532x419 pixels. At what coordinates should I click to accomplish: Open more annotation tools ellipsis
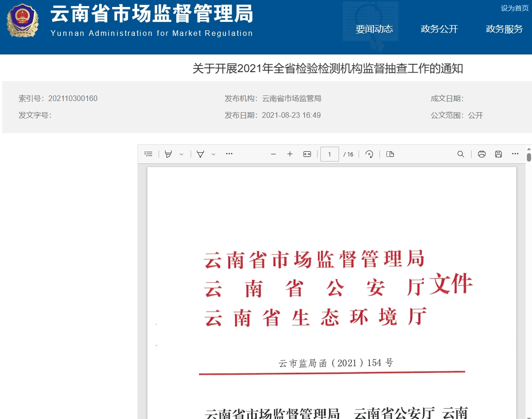(229, 154)
